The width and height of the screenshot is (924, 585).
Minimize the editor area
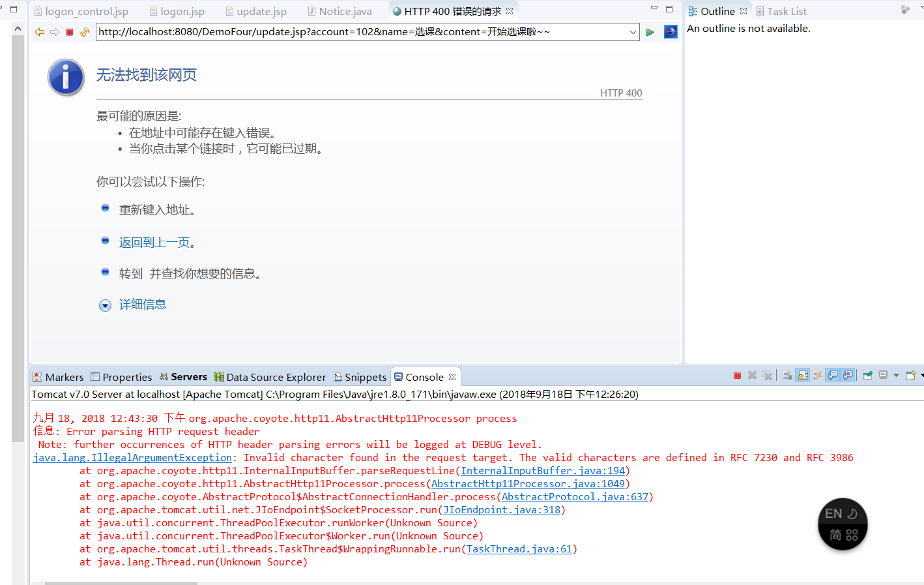pos(654,8)
